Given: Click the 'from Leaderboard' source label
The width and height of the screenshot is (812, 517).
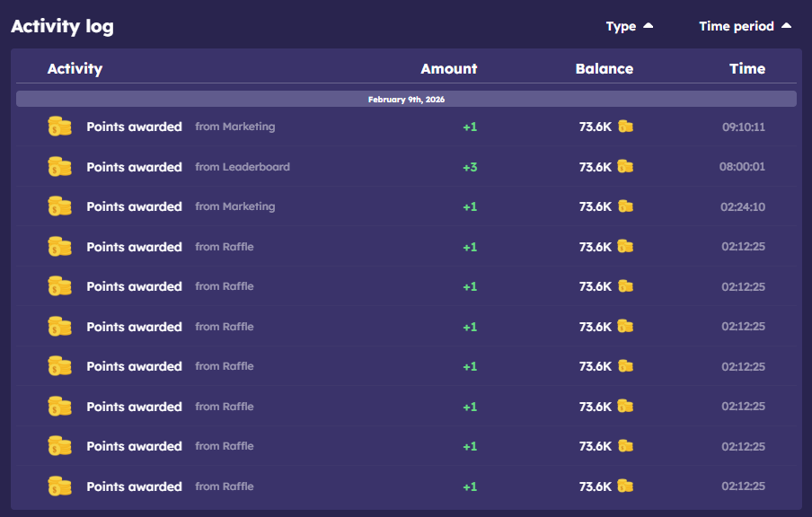Looking at the screenshot, I should 243,167.
